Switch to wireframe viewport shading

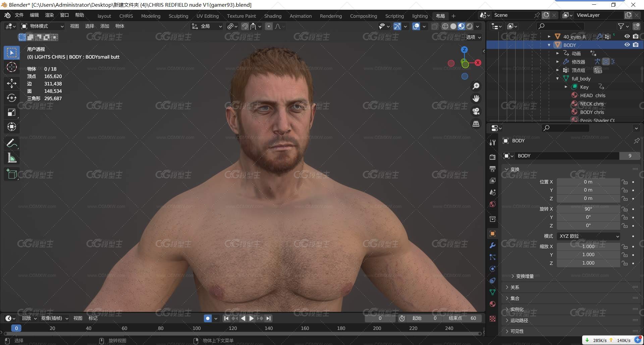click(x=445, y=26)
